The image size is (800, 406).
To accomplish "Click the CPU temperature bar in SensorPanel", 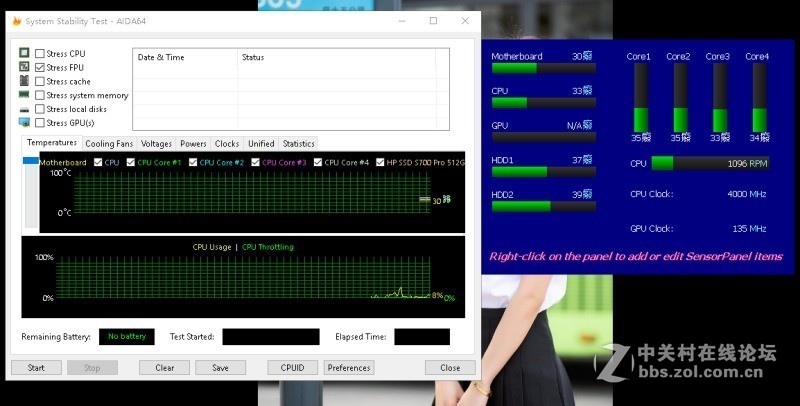I will (544, 103).
